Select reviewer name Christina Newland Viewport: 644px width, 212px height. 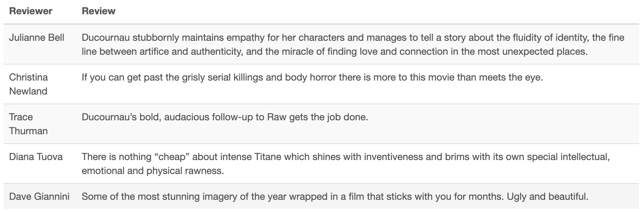pos(28,84)
